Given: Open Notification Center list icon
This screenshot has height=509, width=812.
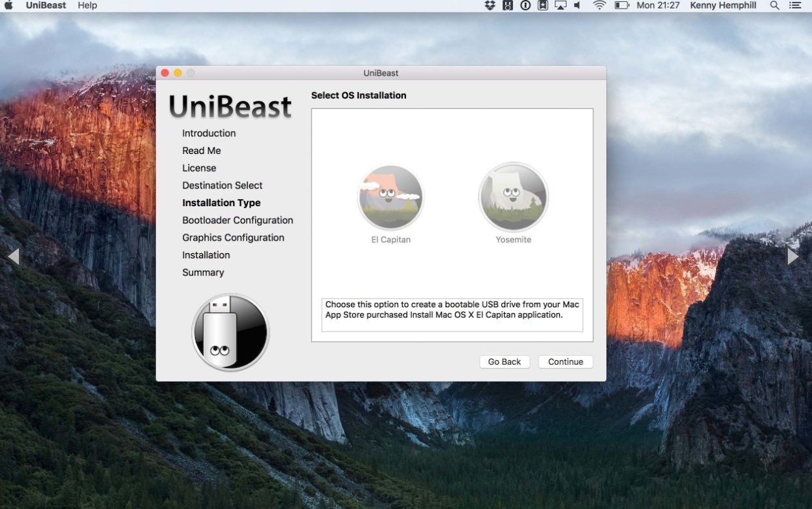Looking at the screenshot, I should [795, 5].
